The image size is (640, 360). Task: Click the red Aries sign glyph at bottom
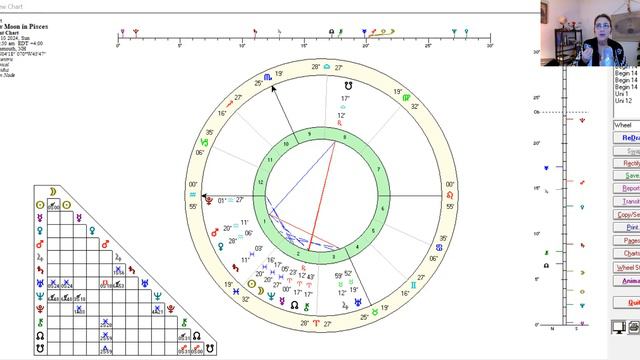coord(316,323)
